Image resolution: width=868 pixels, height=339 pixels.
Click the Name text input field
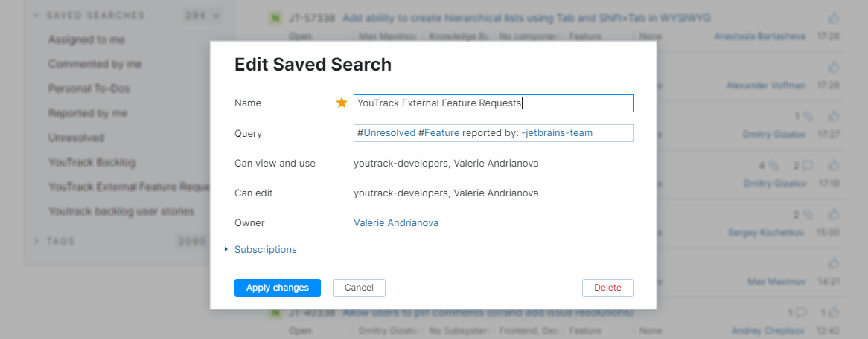click(x=493, y=103)
